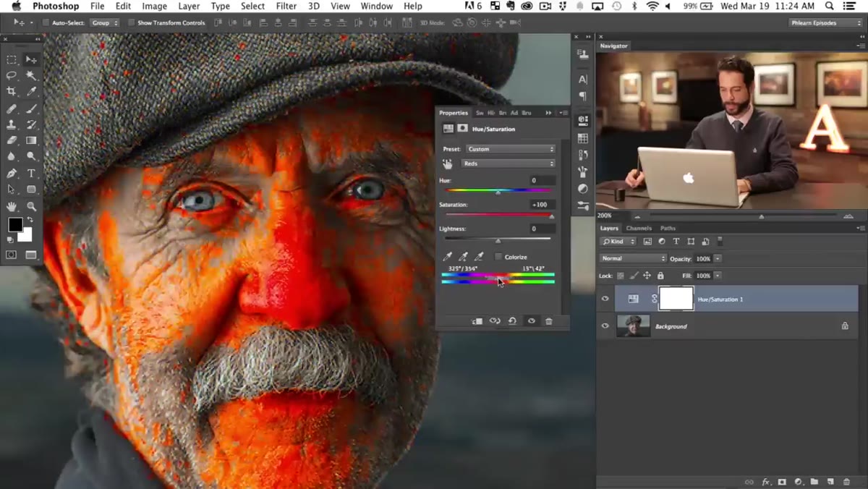Screen dimensions: 868x489
Task: Click the layer mask icon in Properties
Action: [x=461, y=129]
